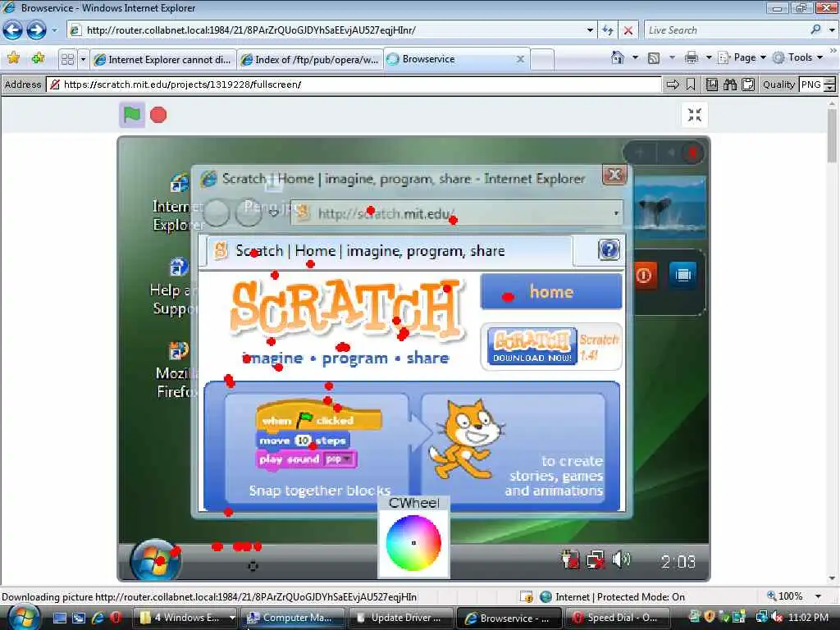
Task: Click the Scratch cat image
Action: tap(466, 440)
